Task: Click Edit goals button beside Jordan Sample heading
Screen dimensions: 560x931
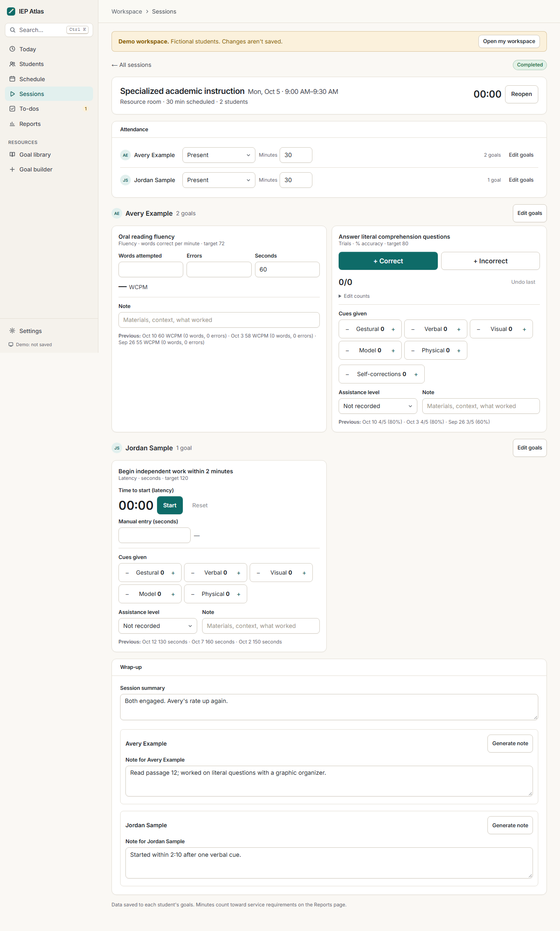Action: pos(530,448)
